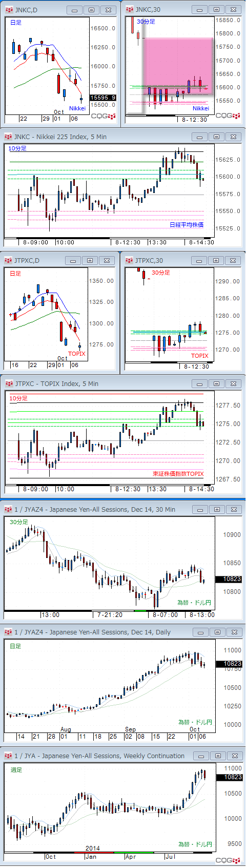
Task: Maximize the Nikkei 225 Index 5 Min window
Action: 217,137
